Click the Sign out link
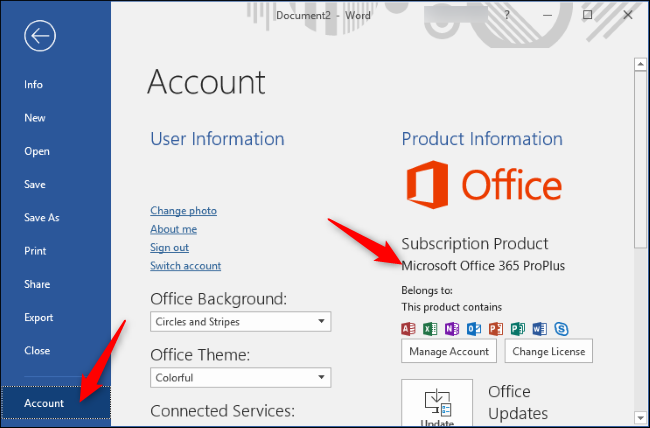 pos(169,247)
